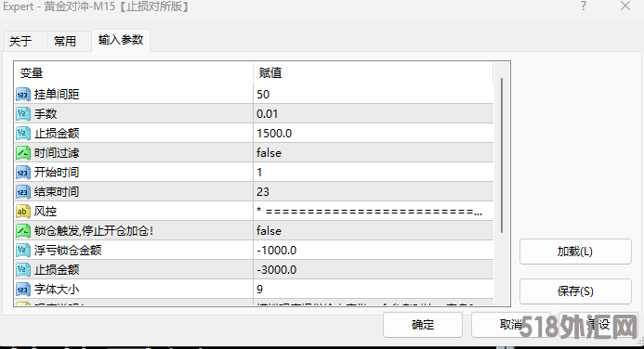644x349 pixels.
Task: Click the 重设 button
Action: pyautogui.click(x=598, y=325)
